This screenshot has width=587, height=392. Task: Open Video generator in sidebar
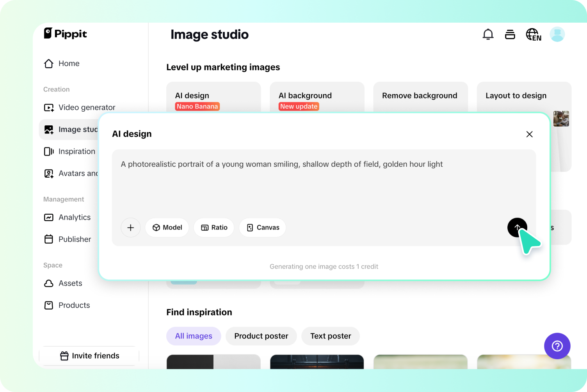pos(87,107)
